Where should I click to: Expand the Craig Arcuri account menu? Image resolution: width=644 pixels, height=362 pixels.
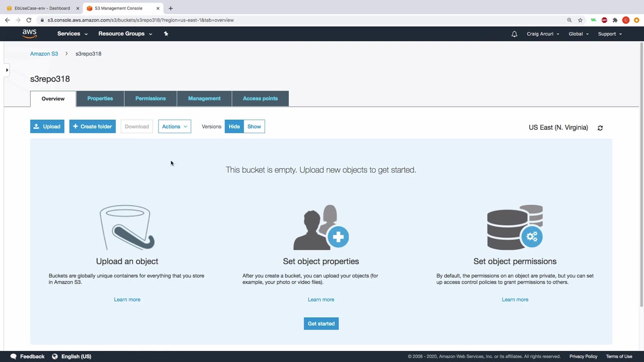(x=543, y=34)
